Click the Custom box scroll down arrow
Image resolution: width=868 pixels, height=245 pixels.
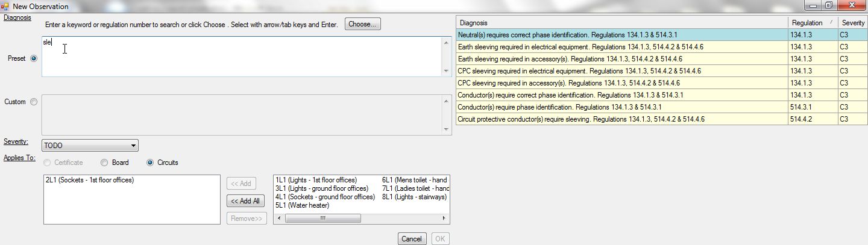[446, 128]
